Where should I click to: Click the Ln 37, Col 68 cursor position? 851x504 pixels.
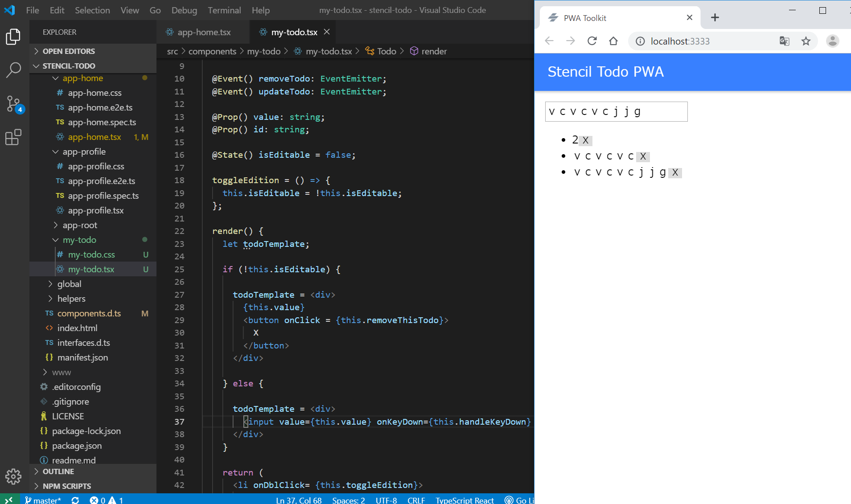click(x=299, y=500)
